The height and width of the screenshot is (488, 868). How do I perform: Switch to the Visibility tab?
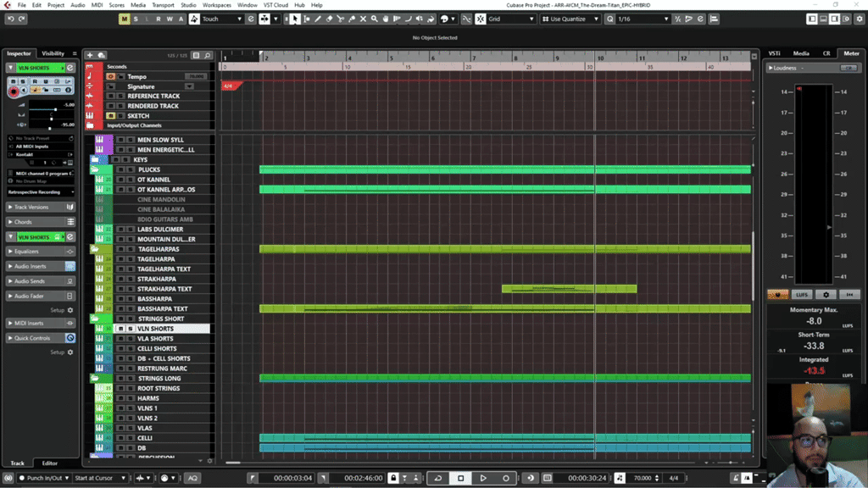coord(53,53)
